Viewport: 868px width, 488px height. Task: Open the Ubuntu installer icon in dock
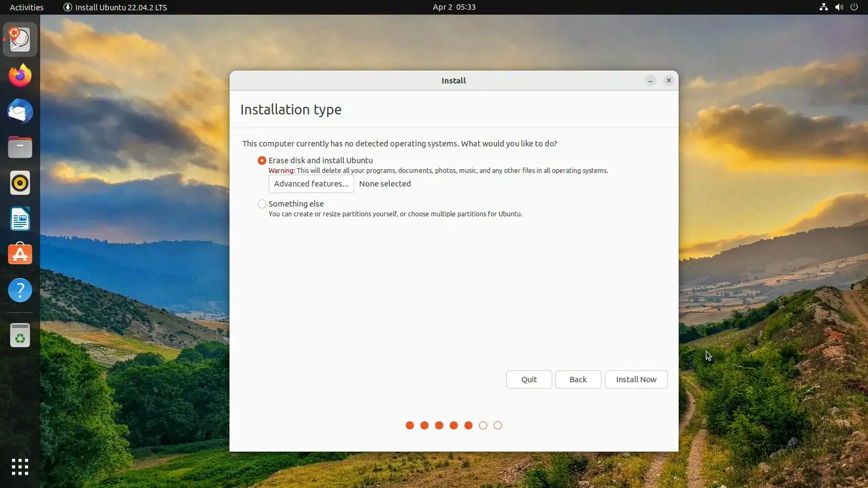tap(20, 40)
